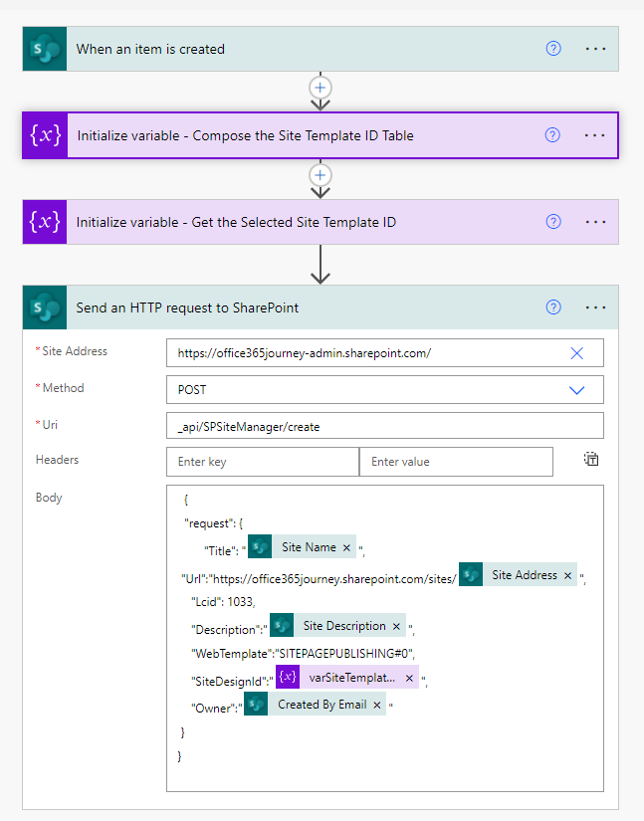The image size is (644, 821).
Task: Open help for 'When an item is created'
Action: click(553, 49)
